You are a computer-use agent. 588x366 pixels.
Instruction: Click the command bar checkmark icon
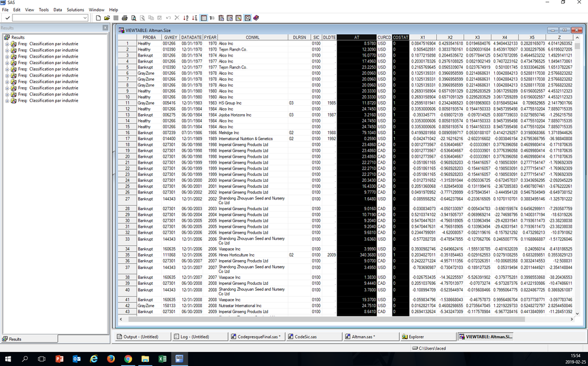(7, 18)
